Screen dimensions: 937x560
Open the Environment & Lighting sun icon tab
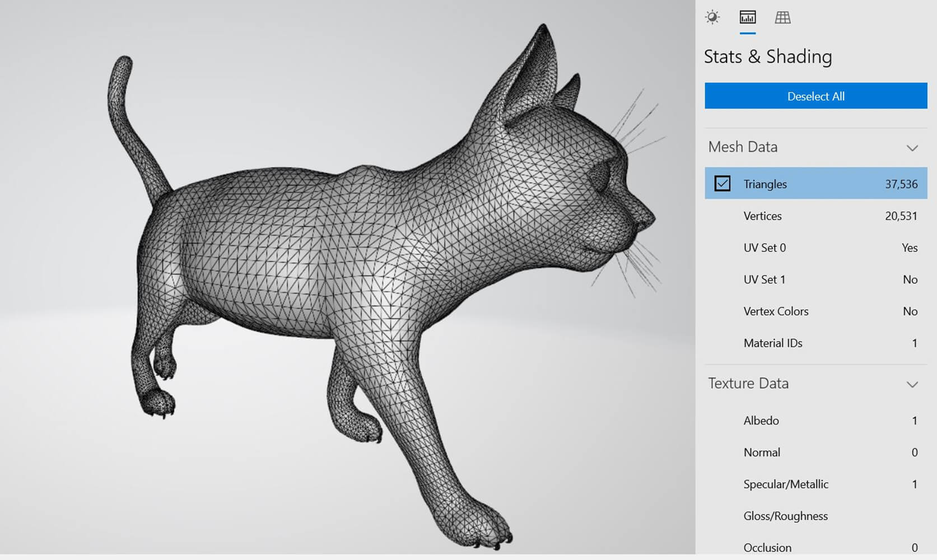[x=712, y=17]
